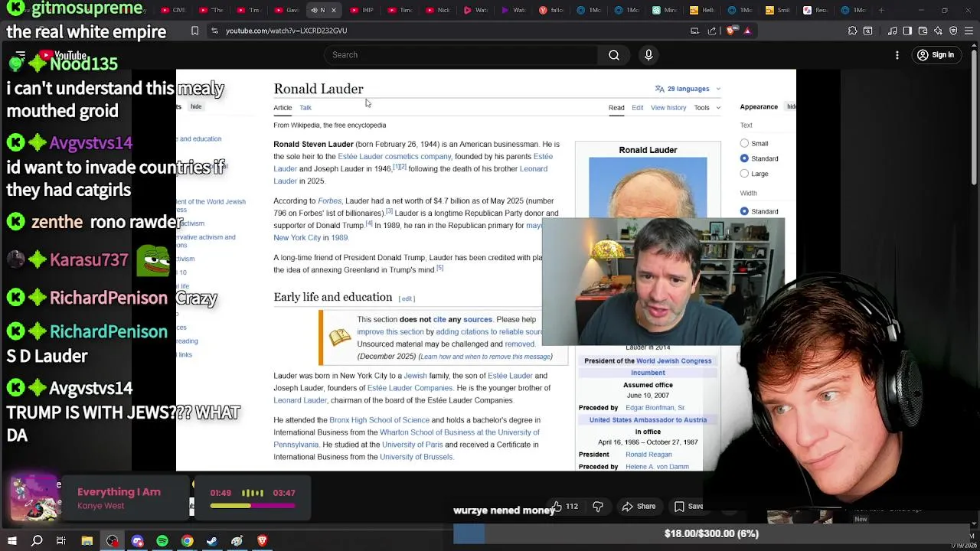This screenshot has height=551, width=980.
Task: Expand the 29 languages dropdown
Action: (x=688, y=89)
